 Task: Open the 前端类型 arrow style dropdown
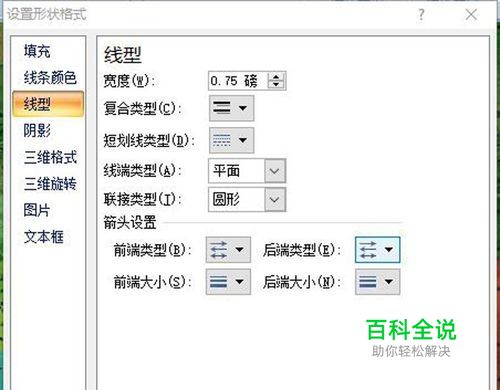[x=228, y=250]
